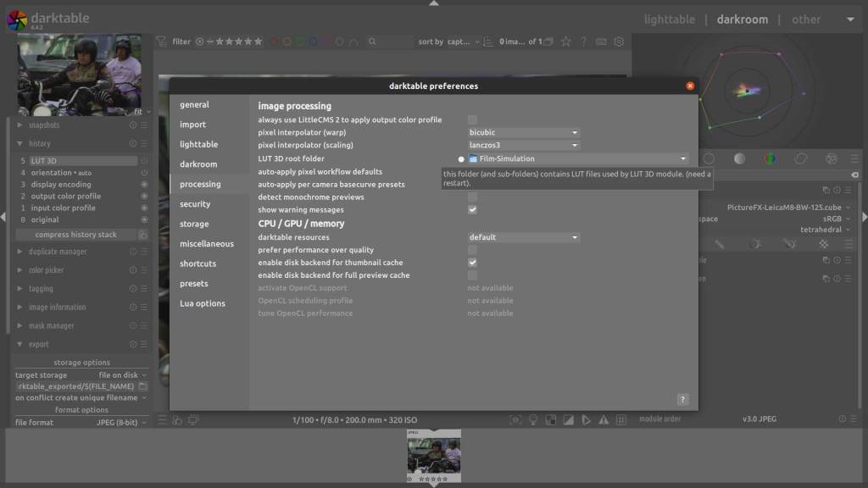Switch to security preferences tab

coord(195,204)
